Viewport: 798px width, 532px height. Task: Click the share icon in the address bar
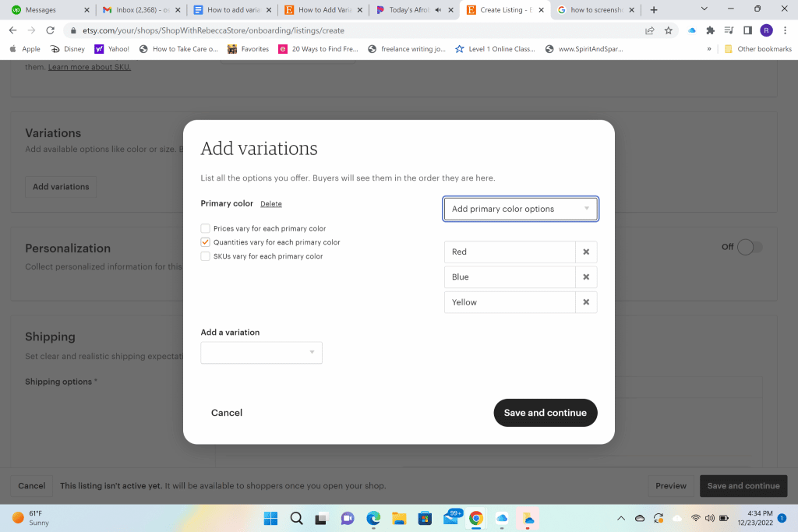pyautogui.click(x=649, y=29)
